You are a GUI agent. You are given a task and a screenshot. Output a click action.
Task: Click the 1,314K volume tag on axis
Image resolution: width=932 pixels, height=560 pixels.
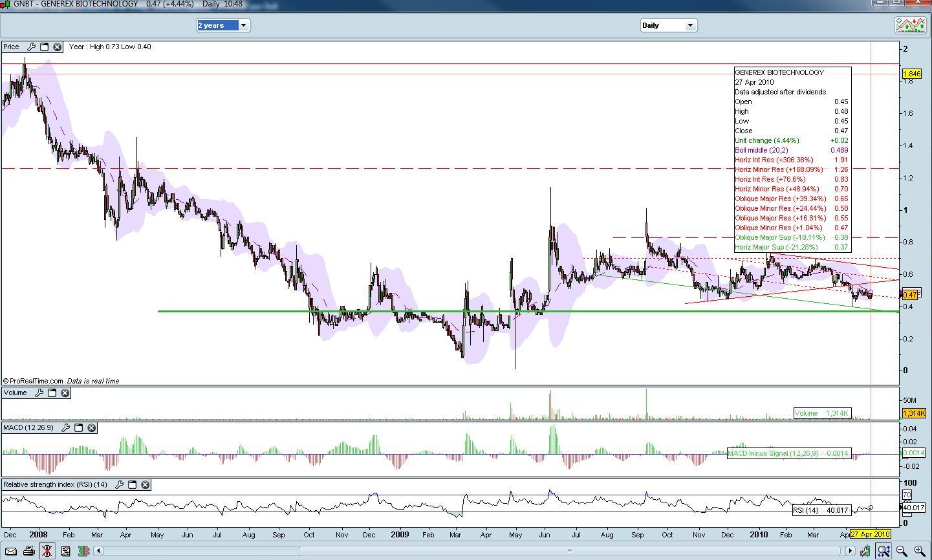click(x=913, y=413)
